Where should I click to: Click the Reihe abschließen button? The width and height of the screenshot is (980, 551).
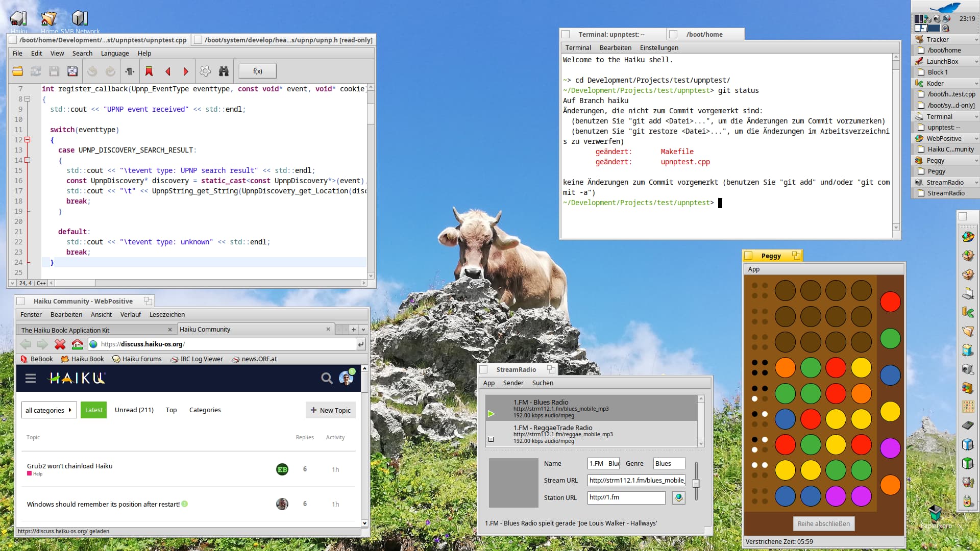[823, 523]
